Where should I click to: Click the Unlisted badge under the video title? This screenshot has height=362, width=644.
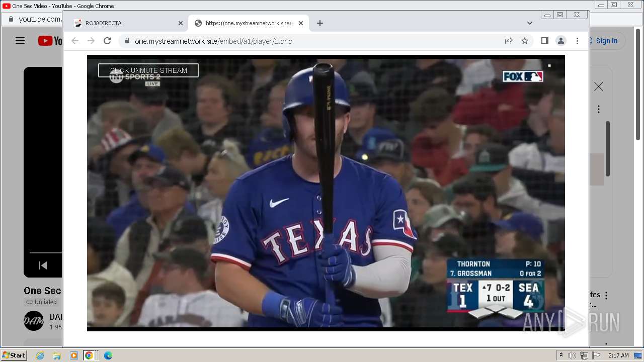pyautogui.click(x=42, y=302)
